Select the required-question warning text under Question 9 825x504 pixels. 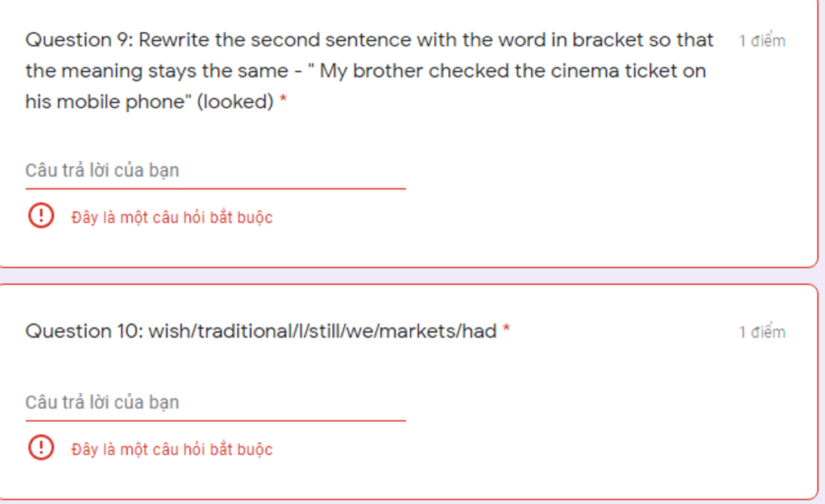pyautogui.click(x=172, y=217)
